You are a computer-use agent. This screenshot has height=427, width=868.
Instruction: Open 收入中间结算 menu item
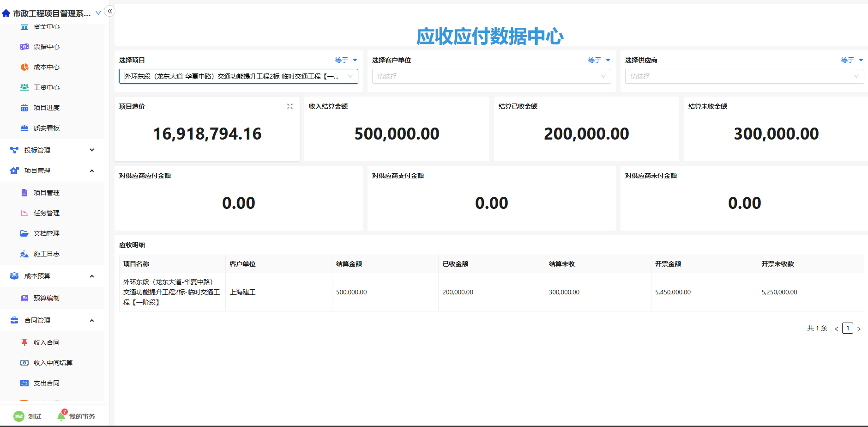pyautogui.click(x=53, y=363)
